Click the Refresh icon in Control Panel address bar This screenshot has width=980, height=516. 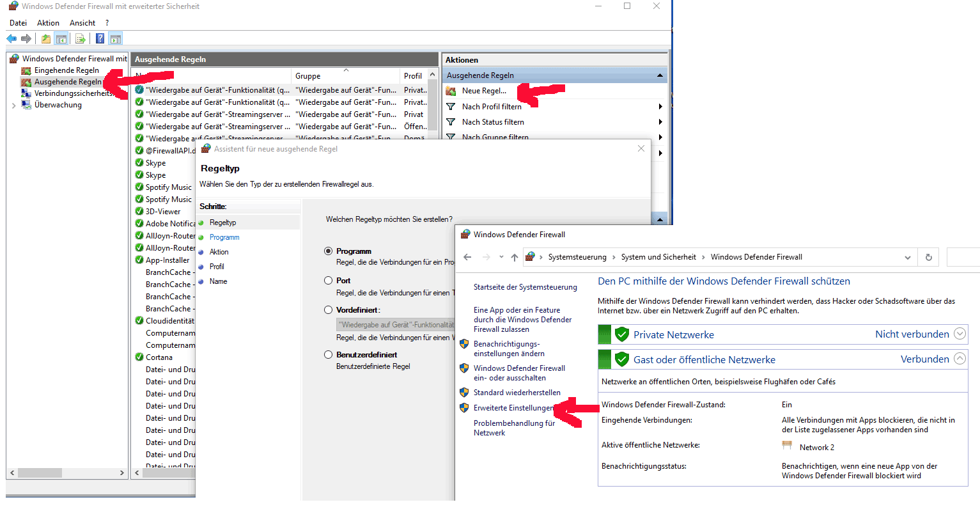[928, 257]
